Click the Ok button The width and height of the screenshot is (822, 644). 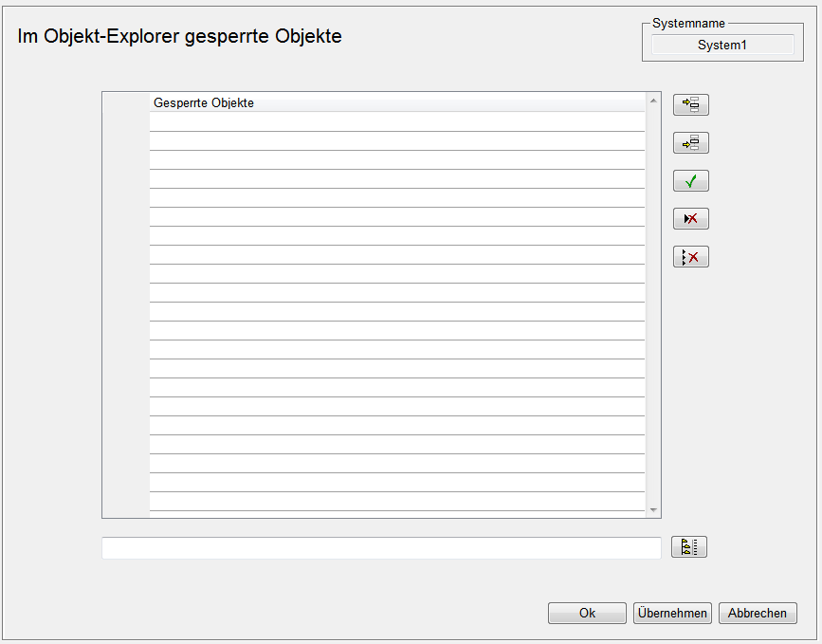[x=587, y=613]
